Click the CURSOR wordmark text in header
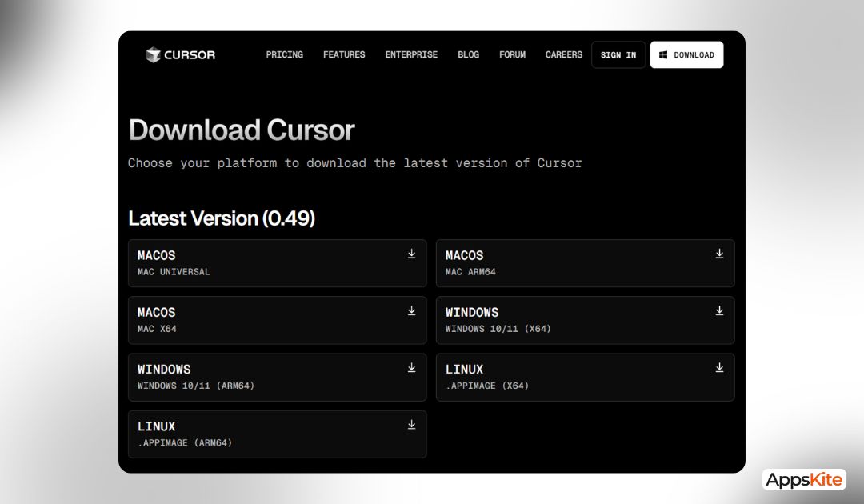 coord(190,54)
